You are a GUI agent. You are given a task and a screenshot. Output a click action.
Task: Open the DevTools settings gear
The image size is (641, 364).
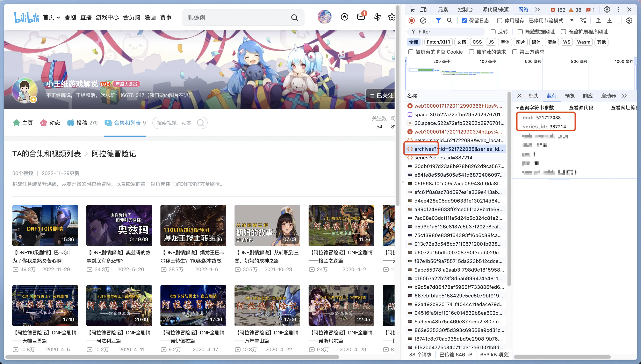click(607, 9)
